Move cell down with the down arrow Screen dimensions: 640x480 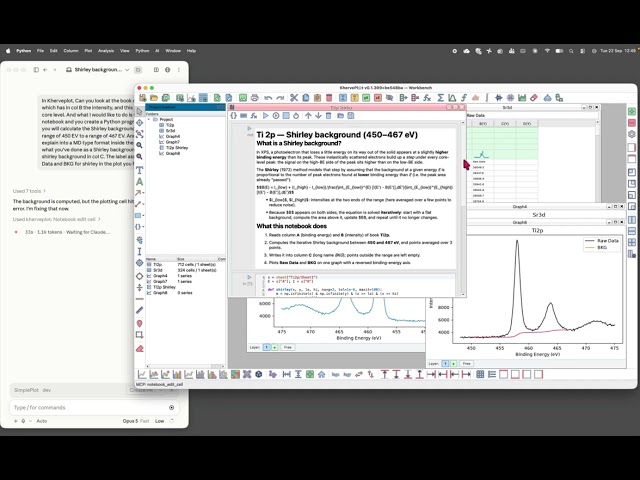coord(318,116)
